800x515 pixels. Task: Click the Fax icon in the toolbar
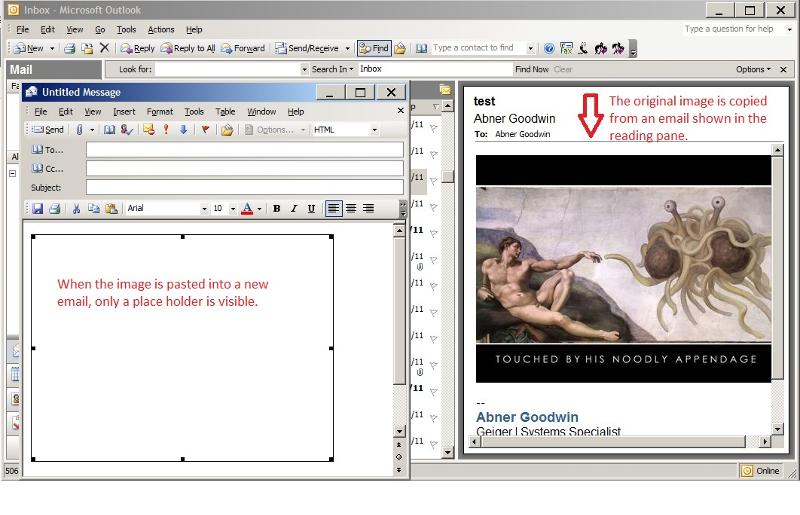[566, 48]
